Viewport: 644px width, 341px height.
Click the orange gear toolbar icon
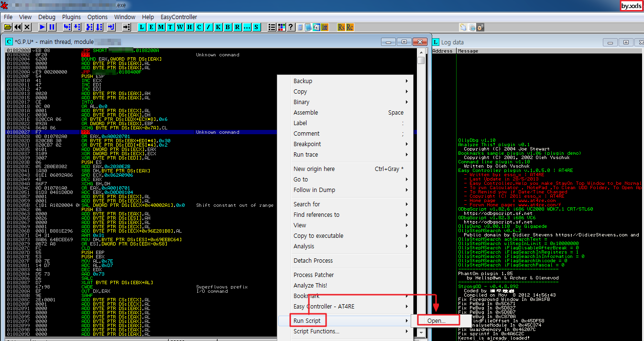tap(480, 27)
